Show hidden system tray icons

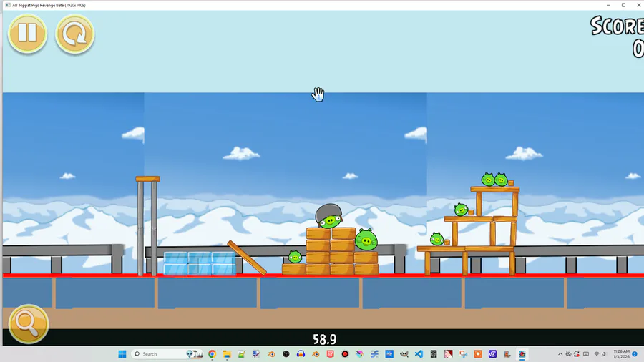point(560,354)
